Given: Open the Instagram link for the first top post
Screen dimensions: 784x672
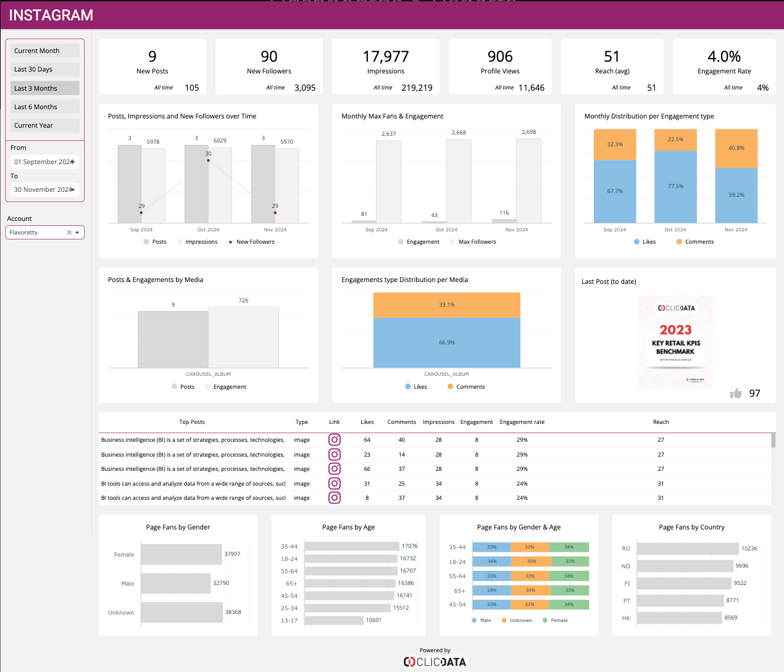Looking at the screenshot, I should (x=334, y=439).
